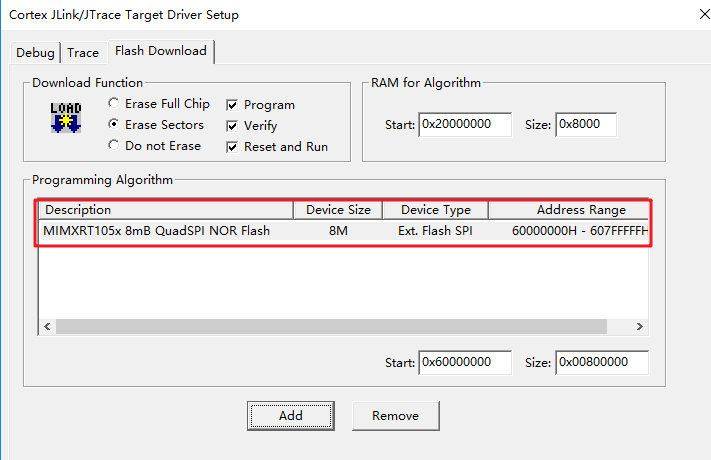Click the LOAD download function icon

65,117
